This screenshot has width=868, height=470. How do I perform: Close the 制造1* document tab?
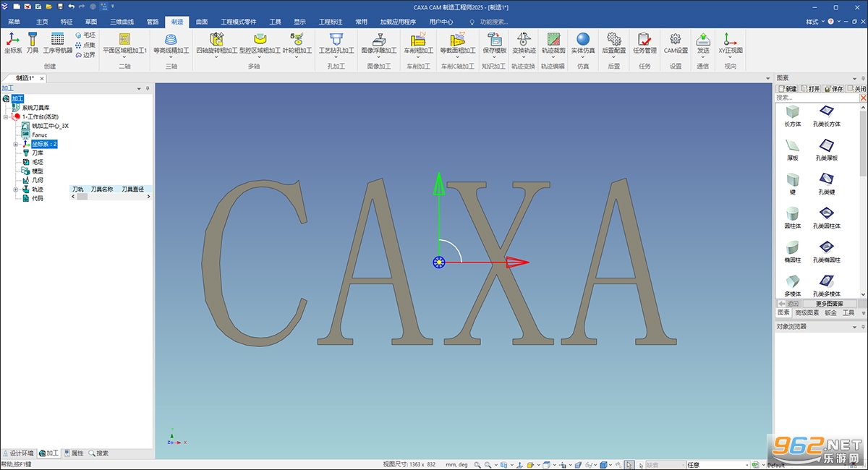click(x=42, y=78)
